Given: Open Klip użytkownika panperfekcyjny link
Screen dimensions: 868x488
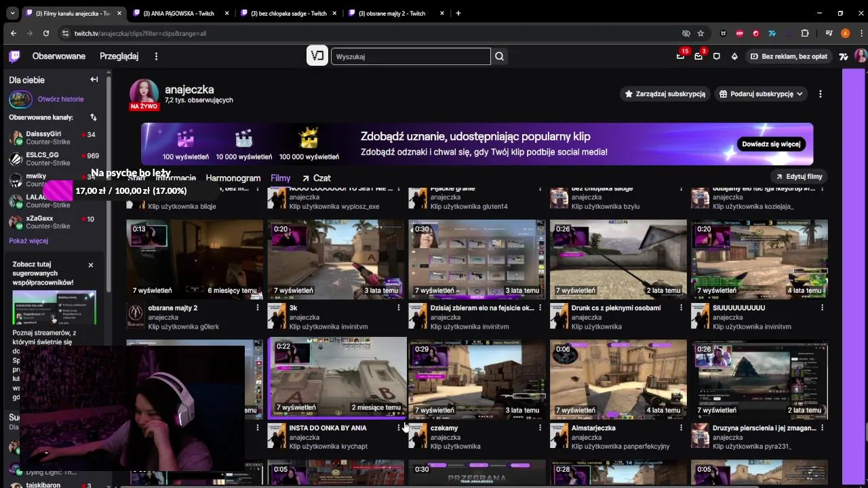Looking at the screenshot, I should coord(620,447).
